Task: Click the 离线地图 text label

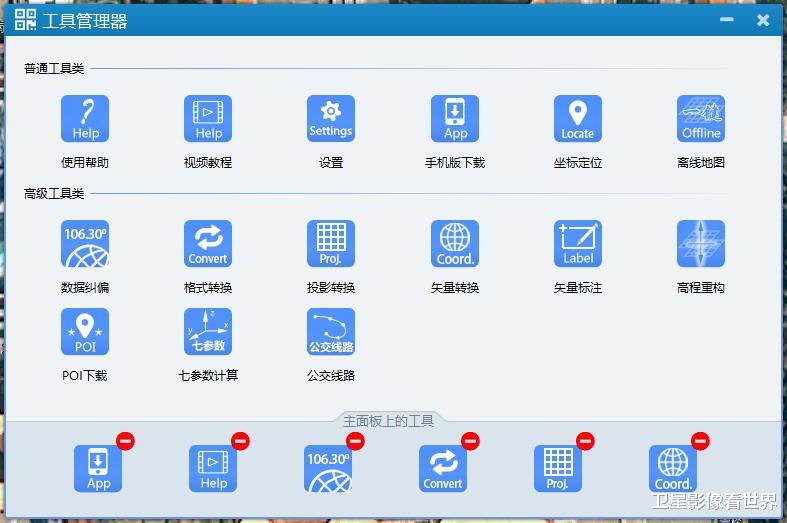Action: [701, 162]
